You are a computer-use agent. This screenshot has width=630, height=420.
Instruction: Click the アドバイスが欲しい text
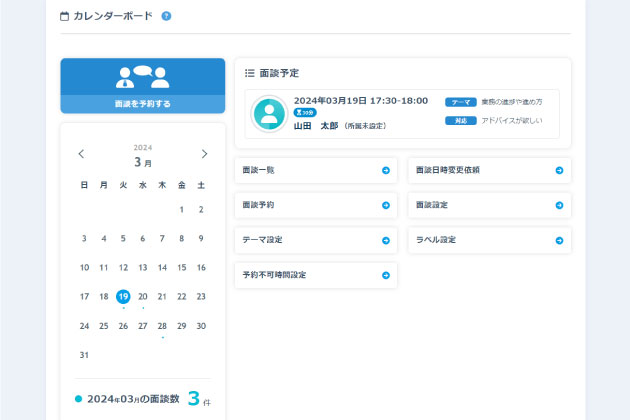(x=511, y=121)
